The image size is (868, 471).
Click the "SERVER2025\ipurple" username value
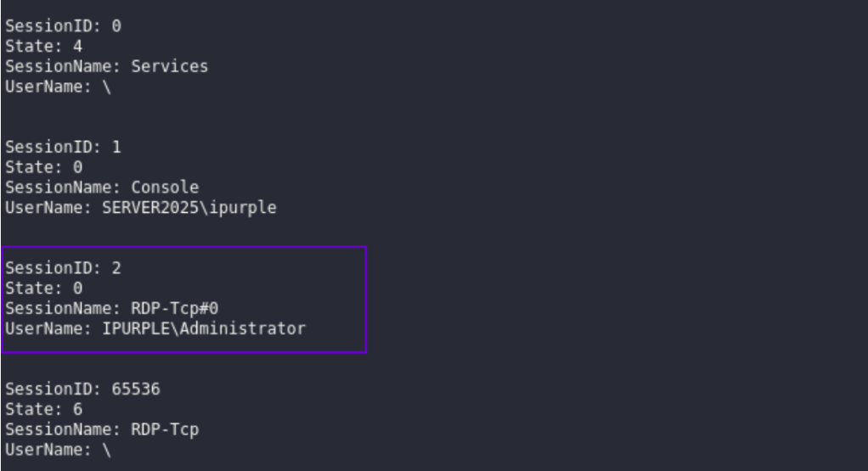(189, 208)
